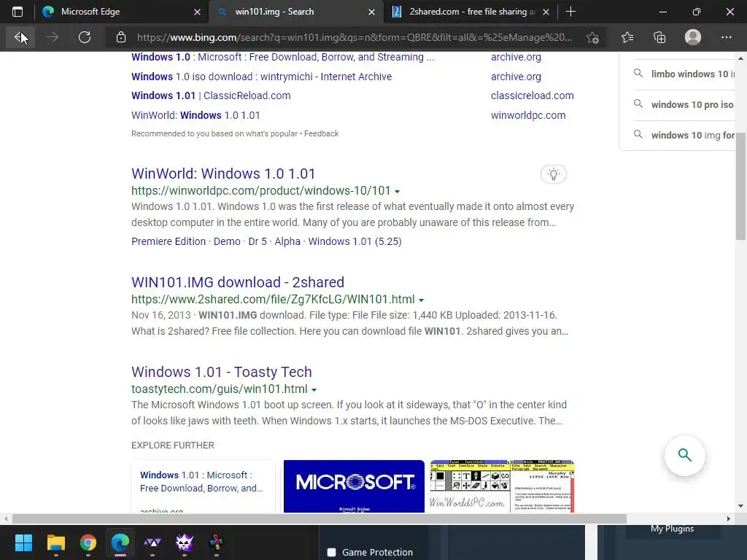Open 'Windows 1.01 | ClassicReload.com' link

[x=211, y=96]
